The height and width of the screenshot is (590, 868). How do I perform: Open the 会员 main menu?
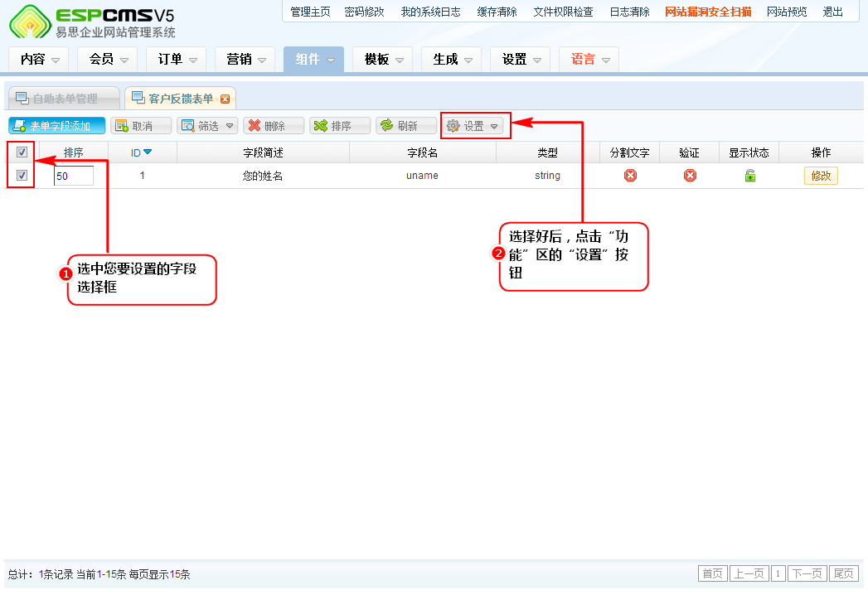[108, 59]
